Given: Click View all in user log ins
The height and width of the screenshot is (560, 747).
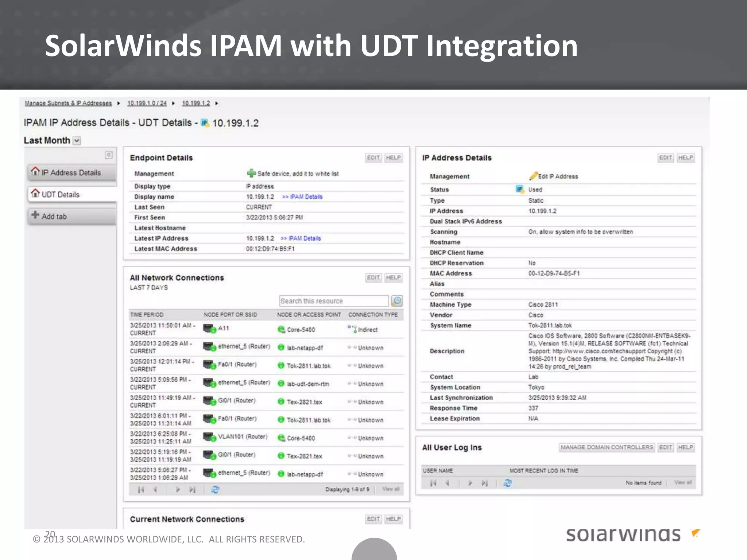Looking at the screenshot, I should 683,483.
